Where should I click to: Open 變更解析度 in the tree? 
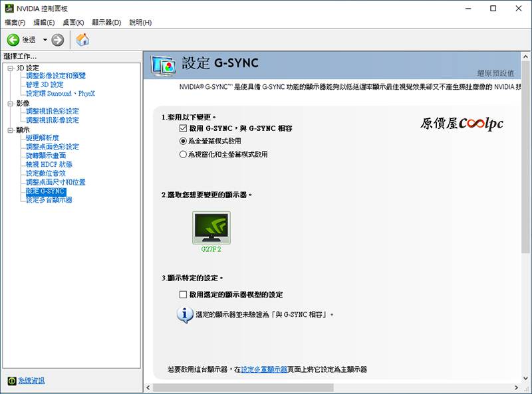[x=43, y=138]
